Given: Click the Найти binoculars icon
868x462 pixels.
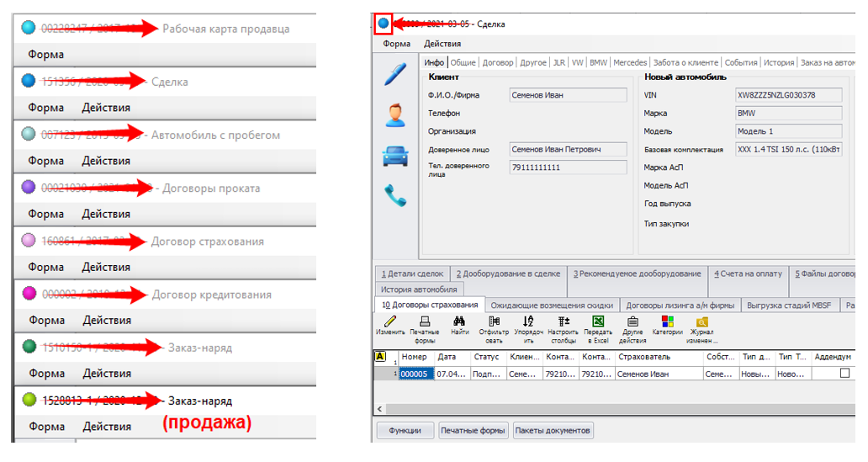Looking at the screenshot, I should pyautogui.click(x=460, y=322).
